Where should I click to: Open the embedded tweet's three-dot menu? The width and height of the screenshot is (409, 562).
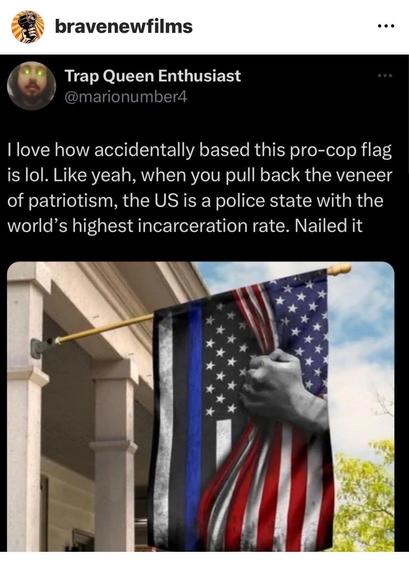pyautogui.click(x=386, y=76)
